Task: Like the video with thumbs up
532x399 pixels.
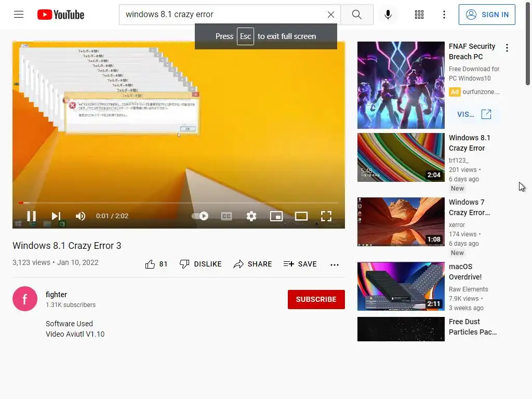Action: click(x=156, y=264)
